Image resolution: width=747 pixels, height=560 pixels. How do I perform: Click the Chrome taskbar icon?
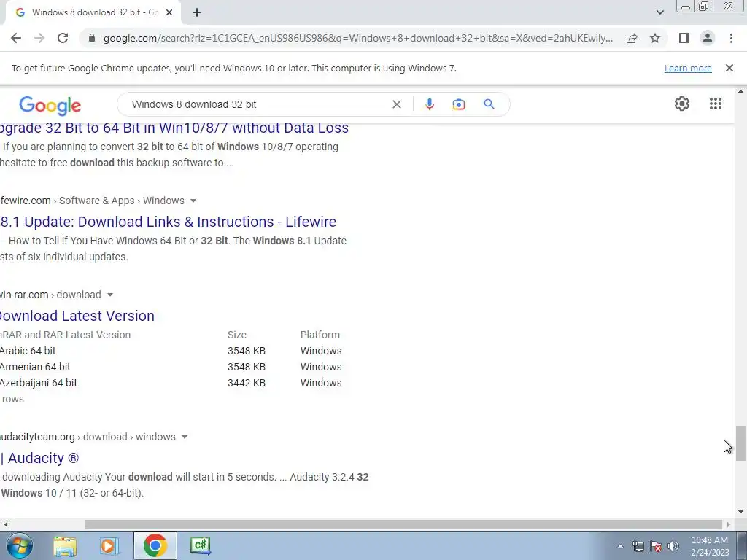pos(155,545)
